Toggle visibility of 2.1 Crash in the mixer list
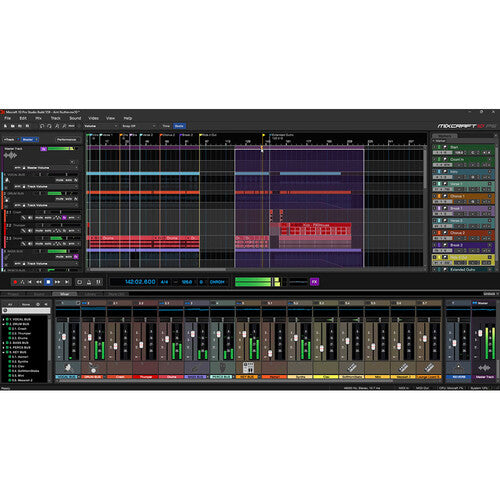 (x=10, y=329)
